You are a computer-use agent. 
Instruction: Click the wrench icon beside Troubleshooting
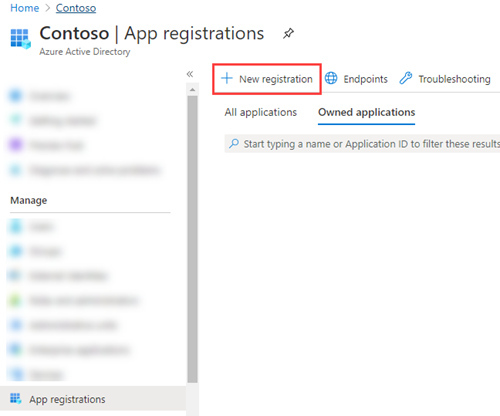(x=406, y=78)
